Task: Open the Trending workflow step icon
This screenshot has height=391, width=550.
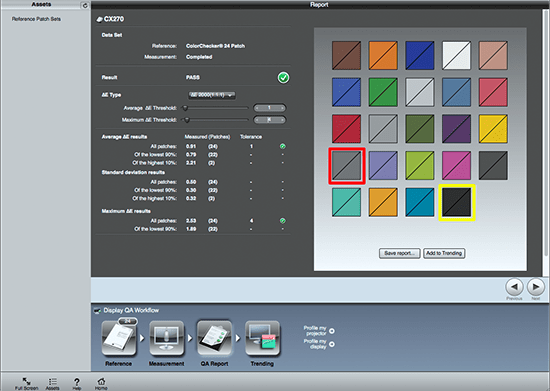Action: pyautogui.click(x=262, y=338)
